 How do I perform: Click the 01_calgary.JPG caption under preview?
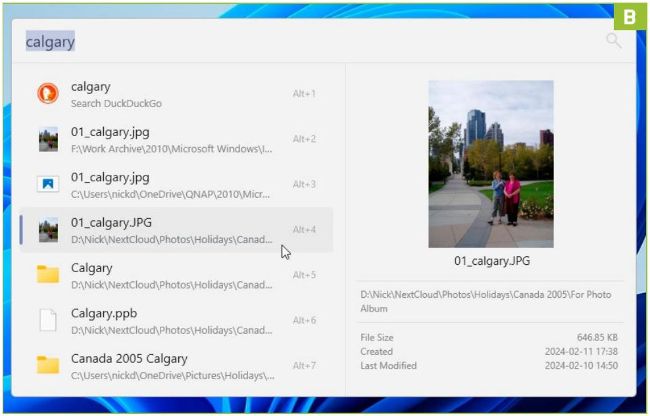point(492,261)
